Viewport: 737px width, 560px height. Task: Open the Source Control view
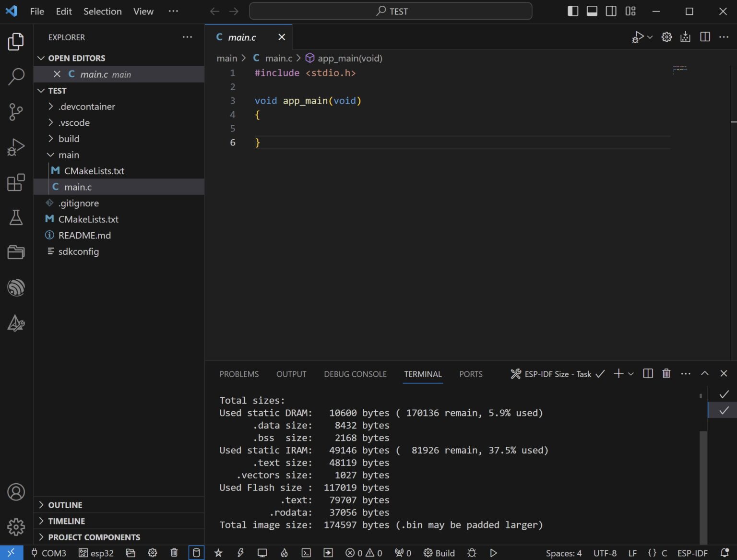pos(16,112)
